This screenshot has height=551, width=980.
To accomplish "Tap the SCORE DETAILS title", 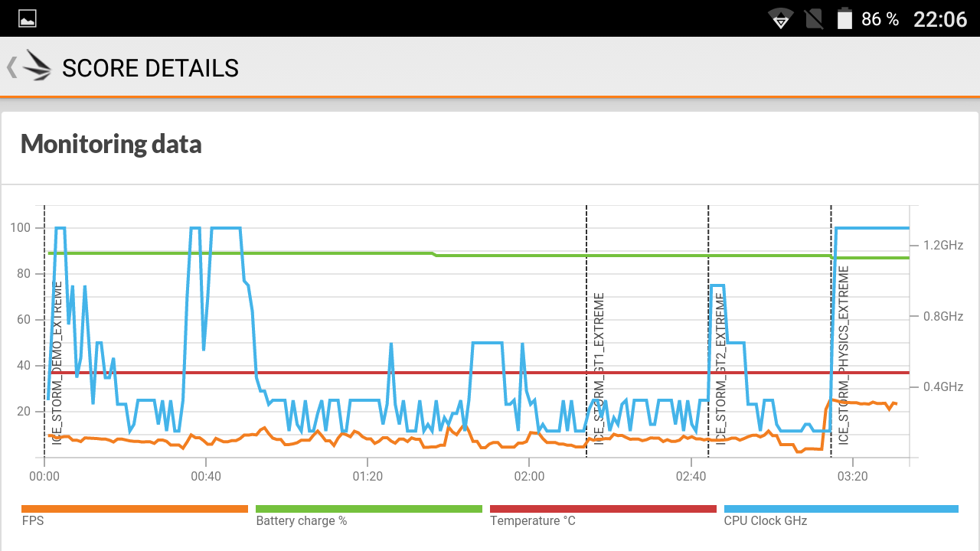I will pos(150,68).
